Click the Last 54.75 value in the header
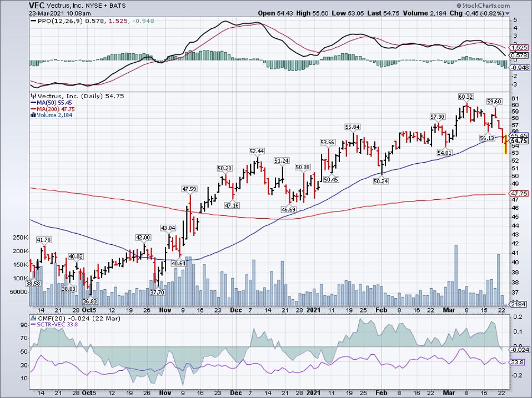Image resolution: width=532 pixels, height=398 pixels. click(383, 13)
